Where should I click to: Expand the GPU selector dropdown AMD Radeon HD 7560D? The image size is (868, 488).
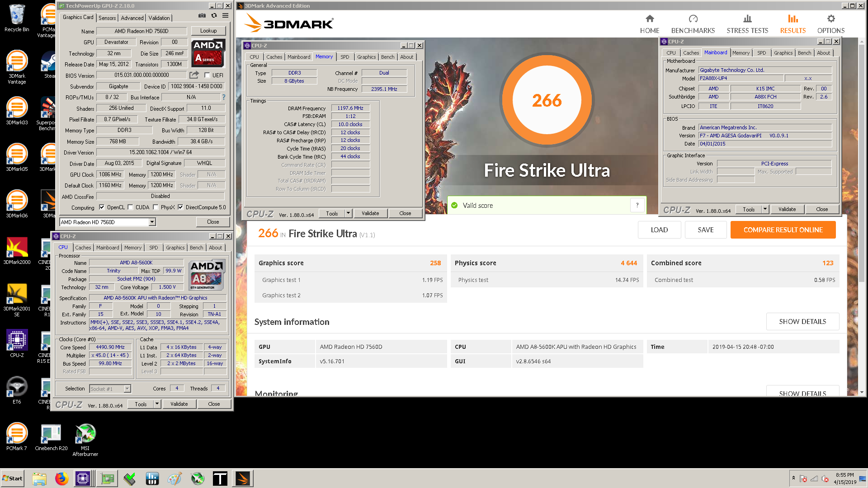(152, 222)
